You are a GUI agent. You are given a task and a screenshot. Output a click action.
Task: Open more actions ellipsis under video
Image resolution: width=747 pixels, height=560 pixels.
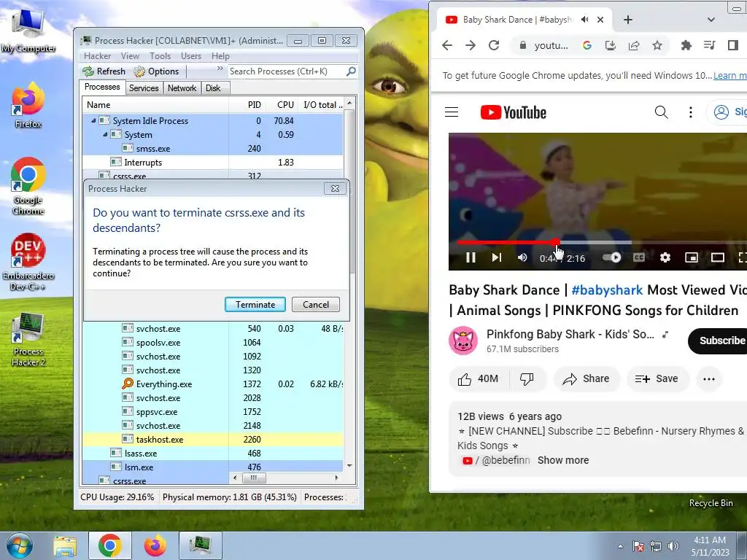709,379
